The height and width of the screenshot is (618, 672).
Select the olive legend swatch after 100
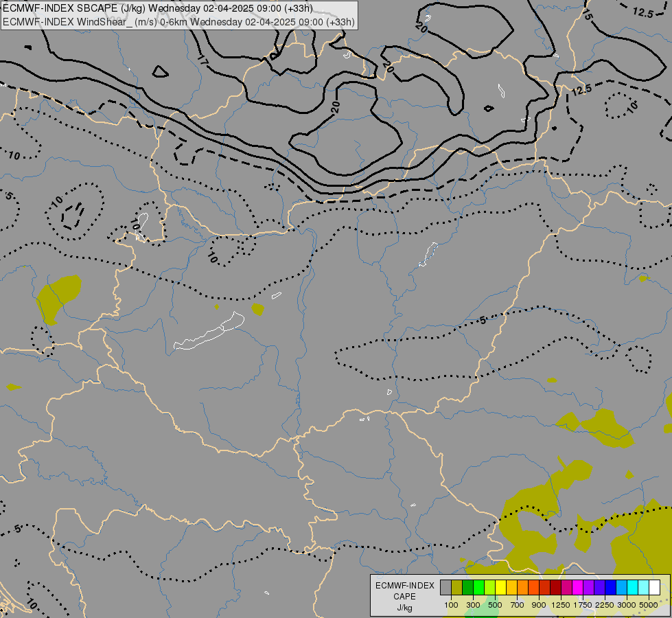point(456,587)
